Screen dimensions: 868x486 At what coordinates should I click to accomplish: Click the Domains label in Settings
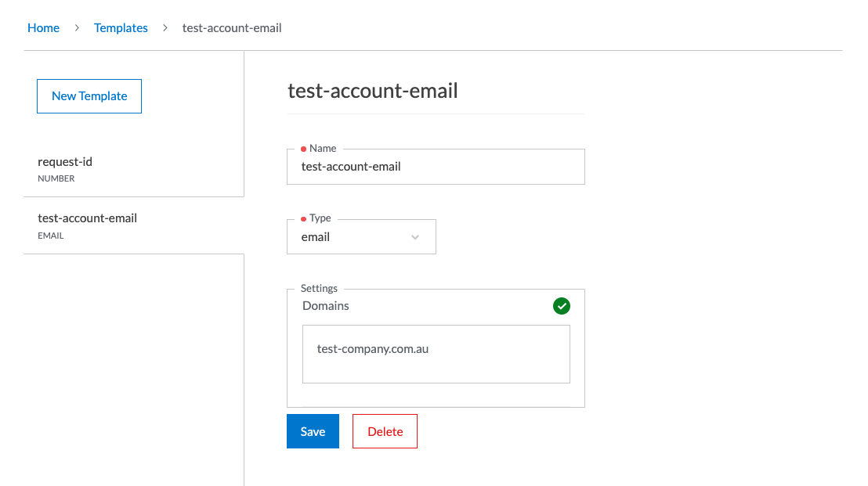326,306
